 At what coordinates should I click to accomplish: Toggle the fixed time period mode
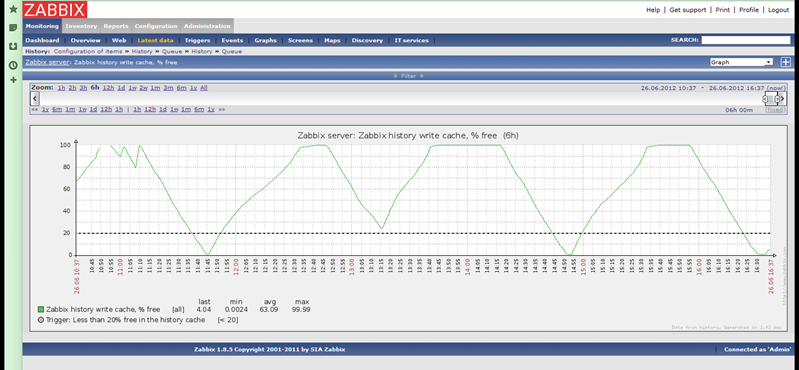pyautogui.click(x=775, y=110)
